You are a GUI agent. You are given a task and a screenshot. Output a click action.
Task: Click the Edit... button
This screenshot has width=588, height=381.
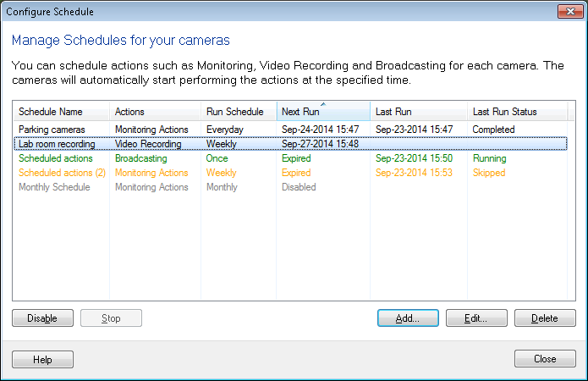point(476,318)
